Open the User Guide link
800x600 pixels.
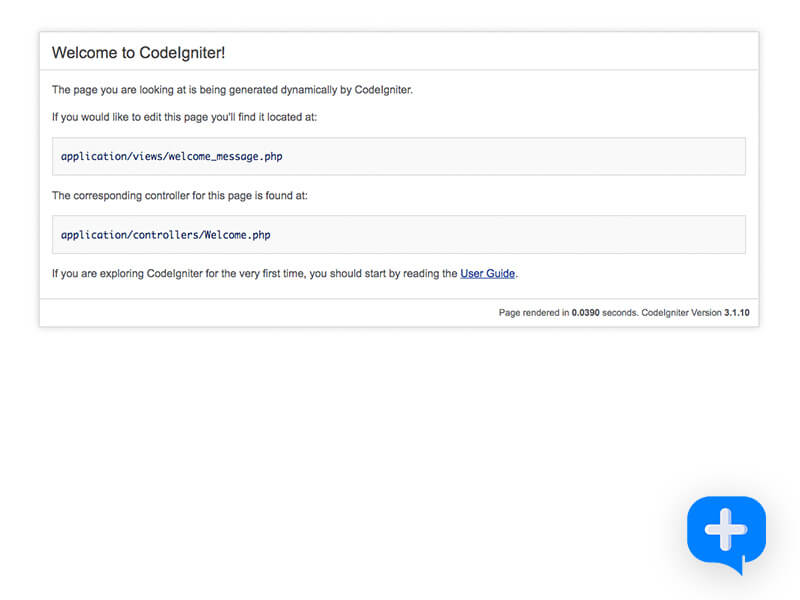487,273
